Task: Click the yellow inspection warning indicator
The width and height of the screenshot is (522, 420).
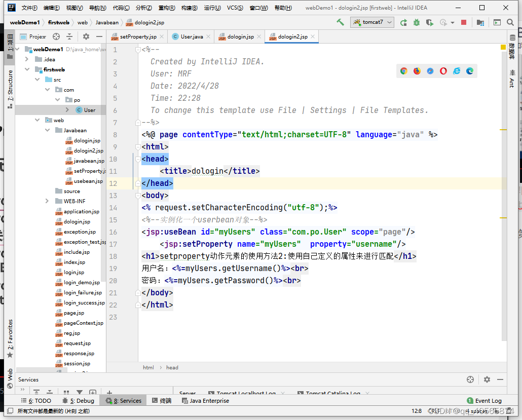Action: (503, 47)
